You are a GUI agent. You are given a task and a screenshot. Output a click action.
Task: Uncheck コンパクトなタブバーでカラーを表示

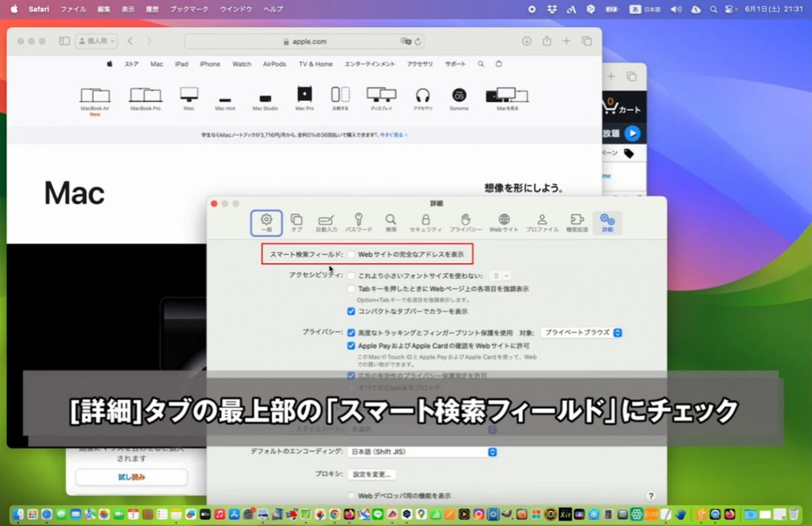(351, 311)
